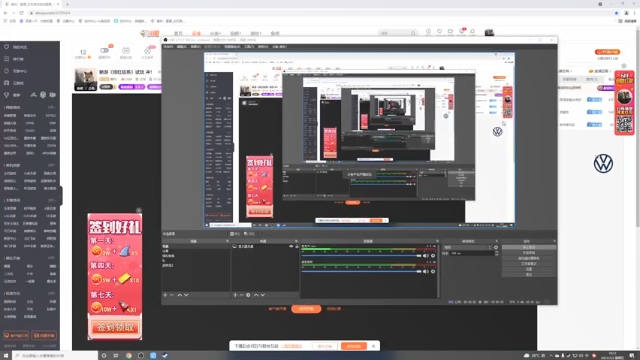Open the Douyu Videos nav dropdown
Image resolution: width=640 pixels, height=360 pixels.
[x=236, y=33]
